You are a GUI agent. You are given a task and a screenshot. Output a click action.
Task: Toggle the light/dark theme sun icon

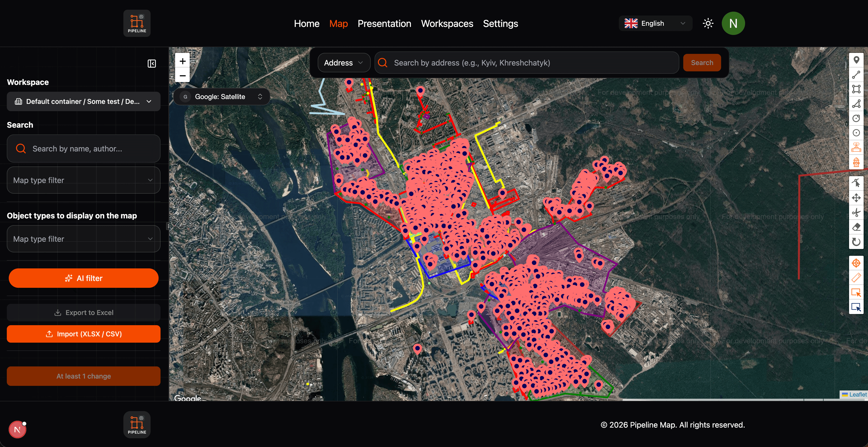tap(708, 23)
